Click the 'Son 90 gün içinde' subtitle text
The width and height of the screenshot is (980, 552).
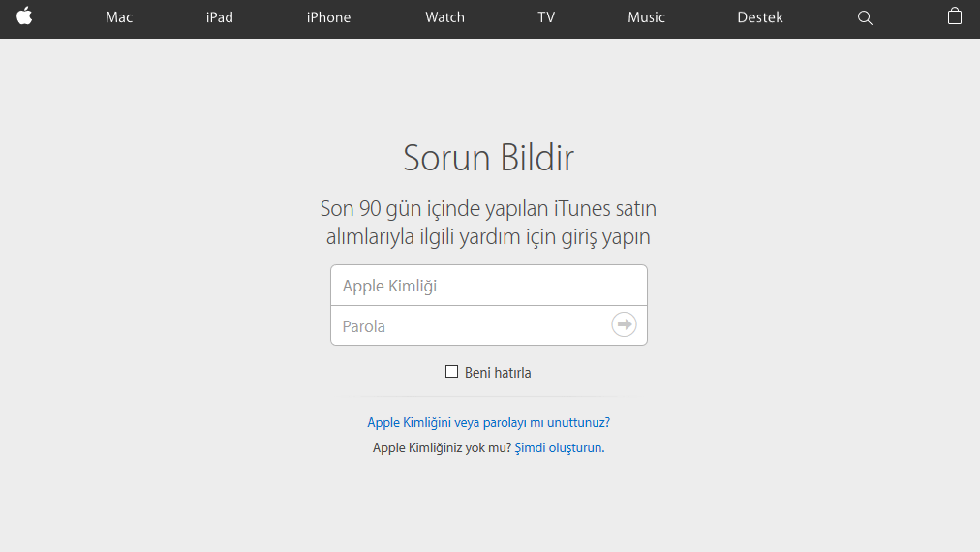488,222
